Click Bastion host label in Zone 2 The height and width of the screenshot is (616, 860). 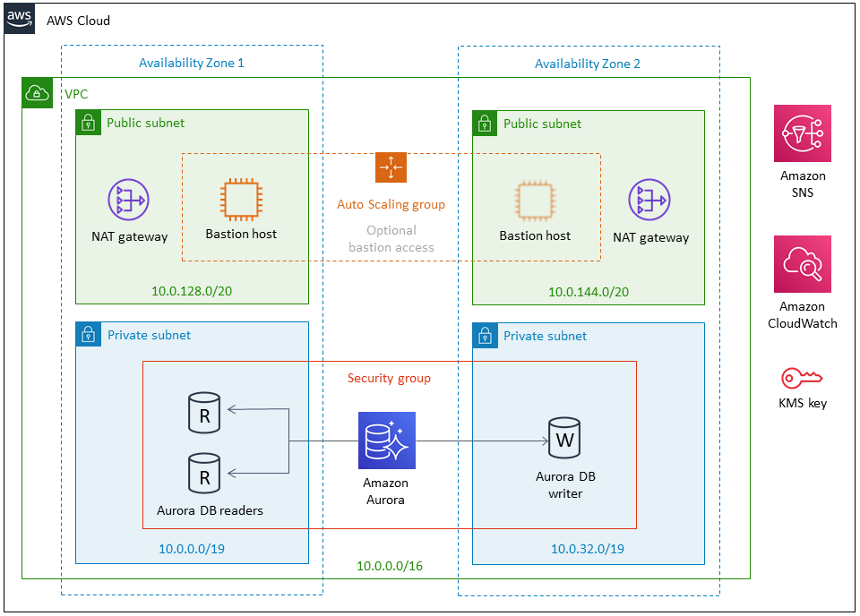[535, 235]
